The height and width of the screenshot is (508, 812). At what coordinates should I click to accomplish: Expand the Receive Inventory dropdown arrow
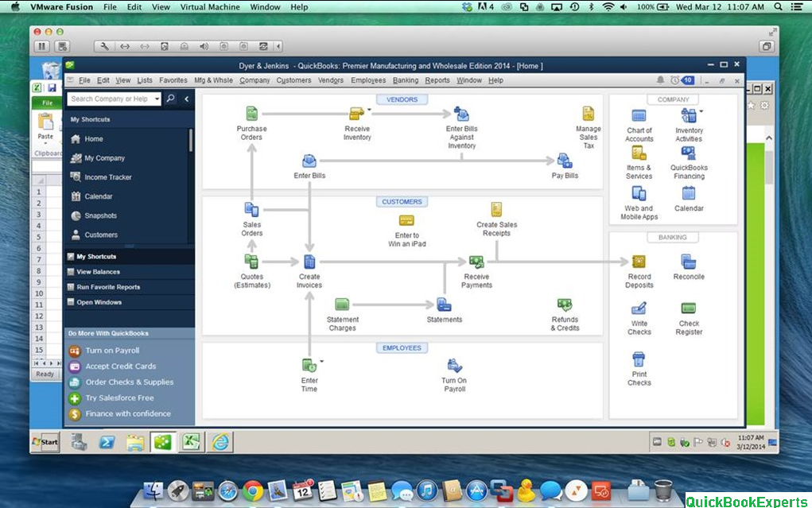coord(369,110)
